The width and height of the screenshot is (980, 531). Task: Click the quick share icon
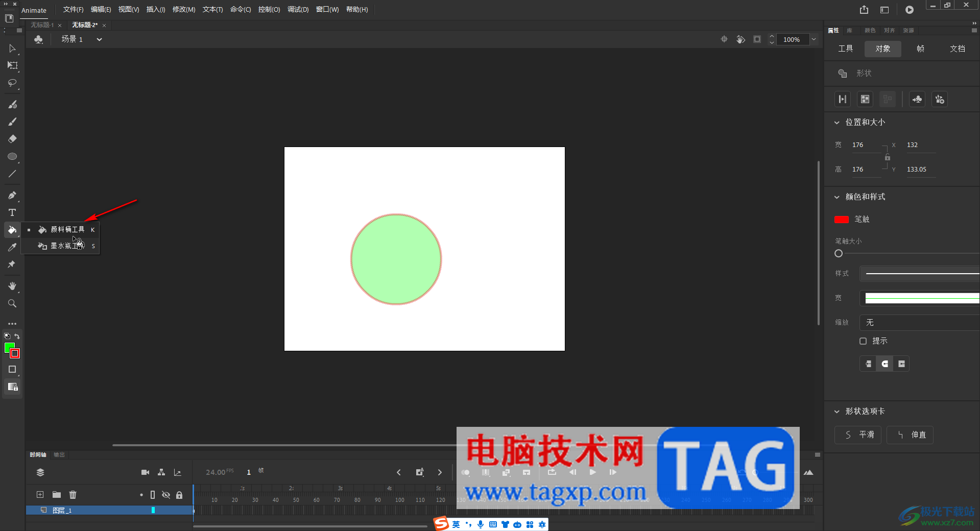[x=864, y=10]
